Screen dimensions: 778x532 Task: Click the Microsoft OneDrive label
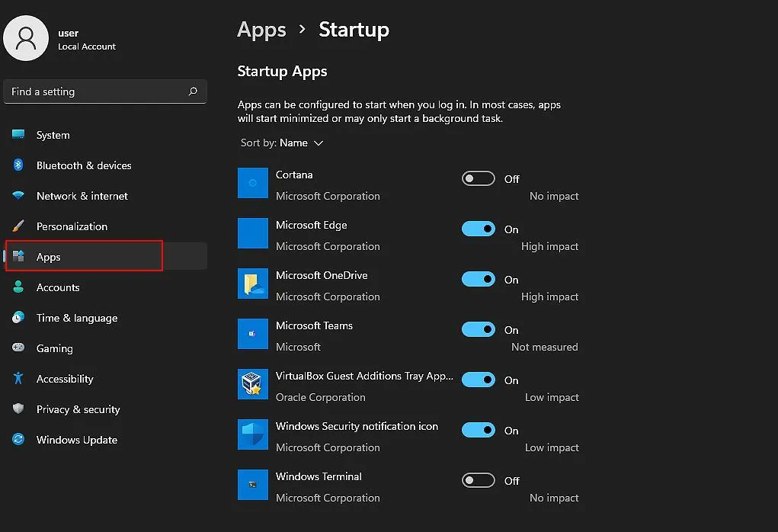[322, 275]
